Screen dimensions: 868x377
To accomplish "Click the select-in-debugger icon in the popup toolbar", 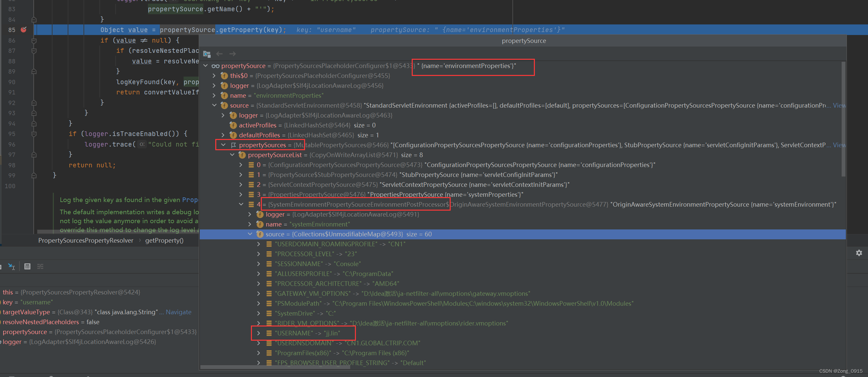I will coord(207,54).
